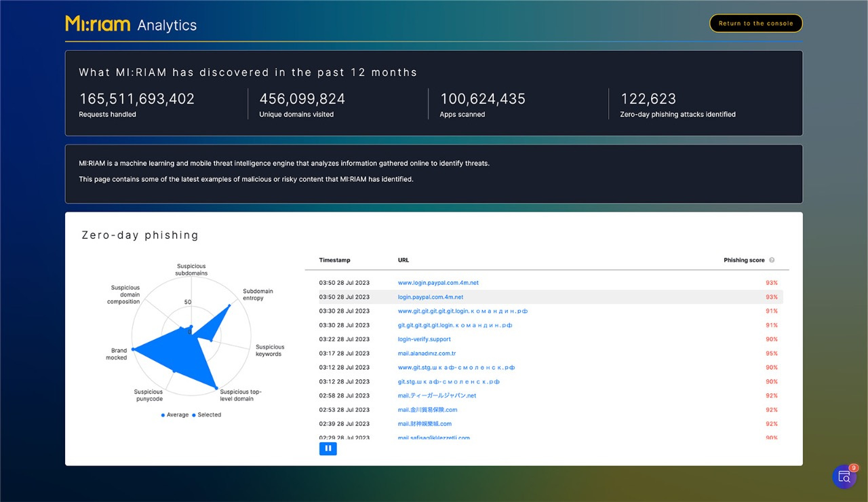This screenshot has height=502, width=868.
Task: Click the Suspicious top-level domain axis label
Action: pos(240,395)
